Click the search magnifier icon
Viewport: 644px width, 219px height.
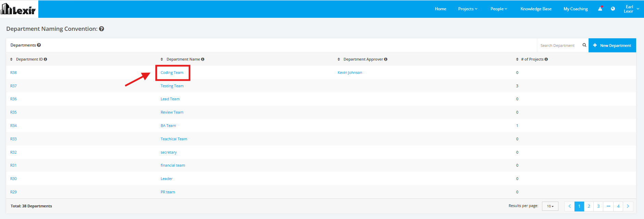pyautogui.click(x=584, y=45)
